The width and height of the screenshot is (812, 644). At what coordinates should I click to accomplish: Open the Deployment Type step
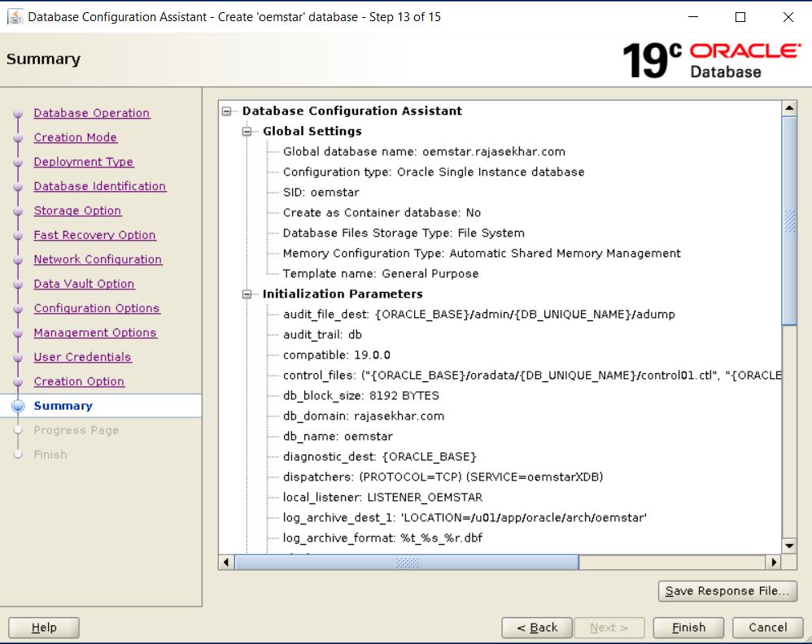click(83, 162)
